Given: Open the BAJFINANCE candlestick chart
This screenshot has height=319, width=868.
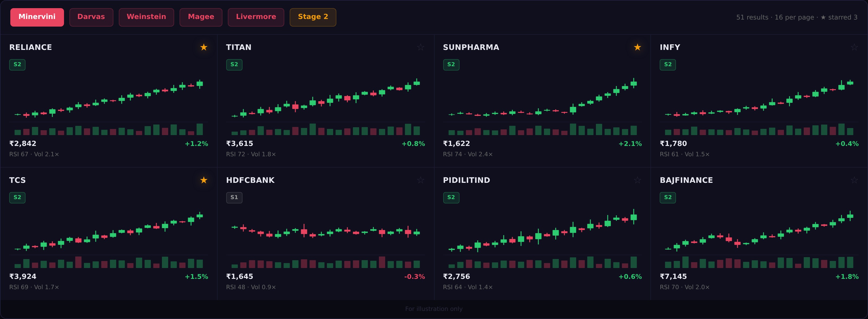Looking at the screenshot, I should point(759,238).
